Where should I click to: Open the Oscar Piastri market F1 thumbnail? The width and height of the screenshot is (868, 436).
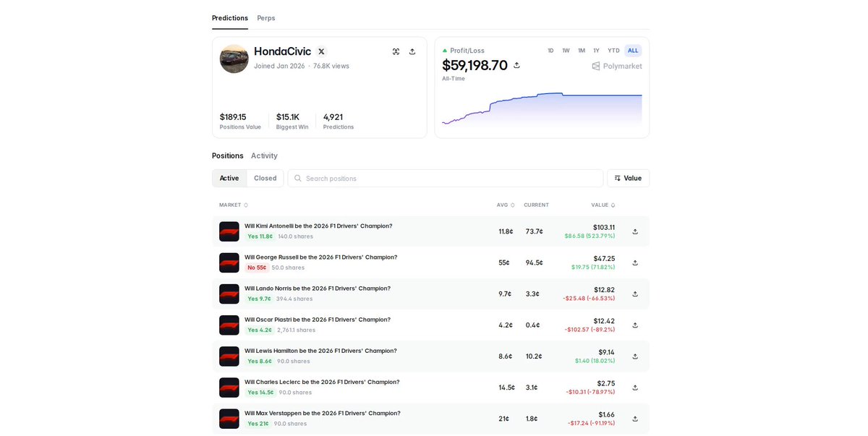click(229, 325)
